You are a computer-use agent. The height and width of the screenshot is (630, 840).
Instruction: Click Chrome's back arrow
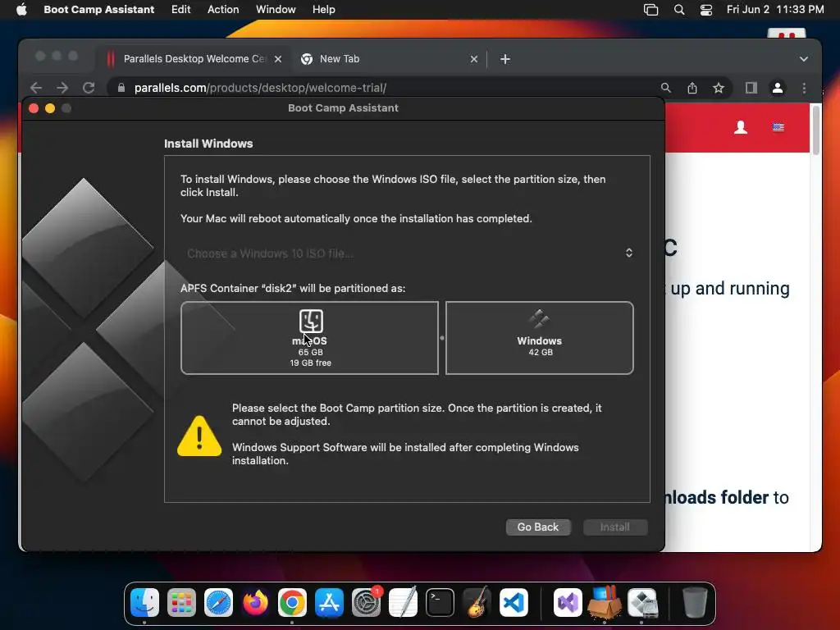(36, 87)
